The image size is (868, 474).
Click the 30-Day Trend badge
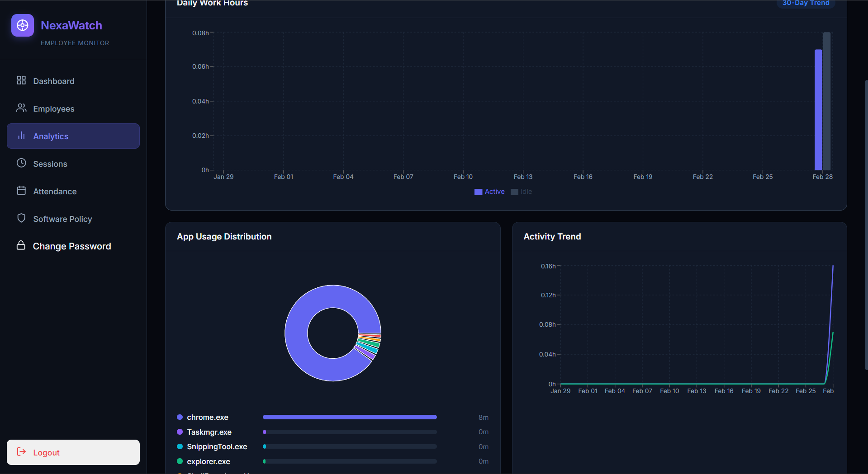[806, 4]
